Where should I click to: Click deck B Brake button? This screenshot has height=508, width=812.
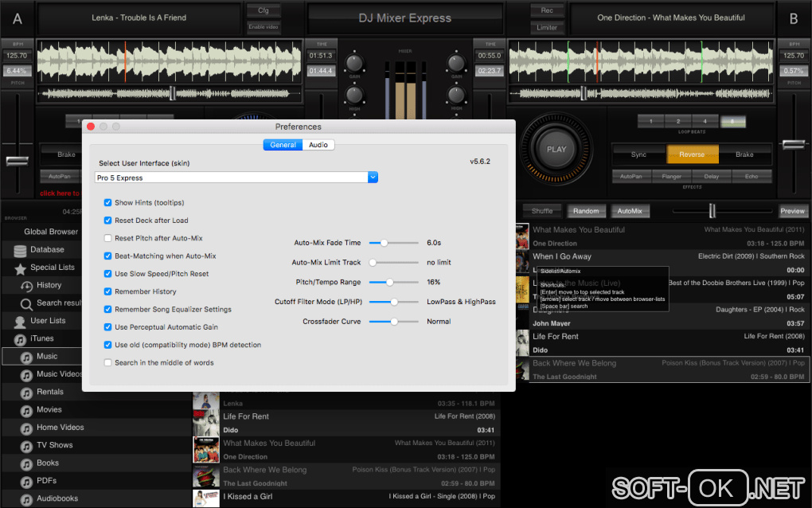(744, 154)
